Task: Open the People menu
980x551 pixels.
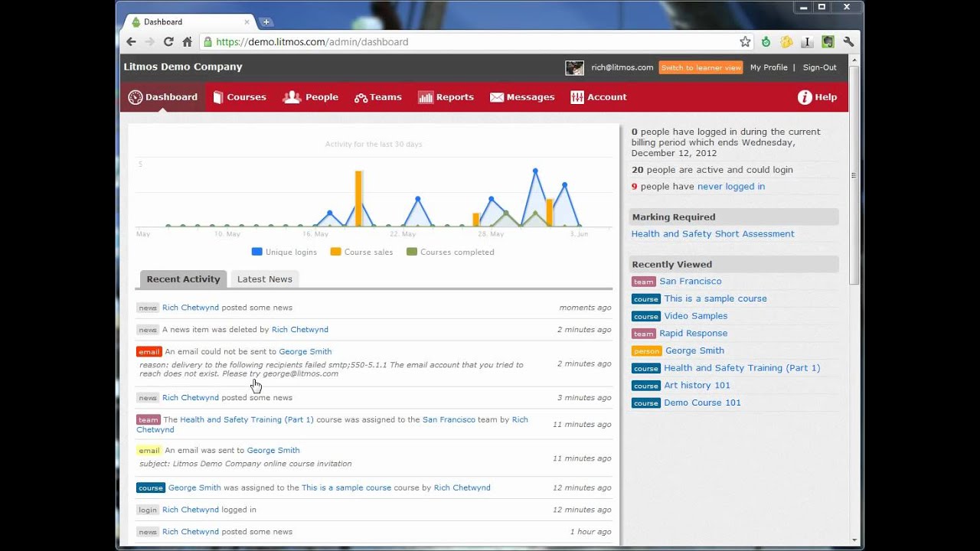Action: (x=311, y=97)
